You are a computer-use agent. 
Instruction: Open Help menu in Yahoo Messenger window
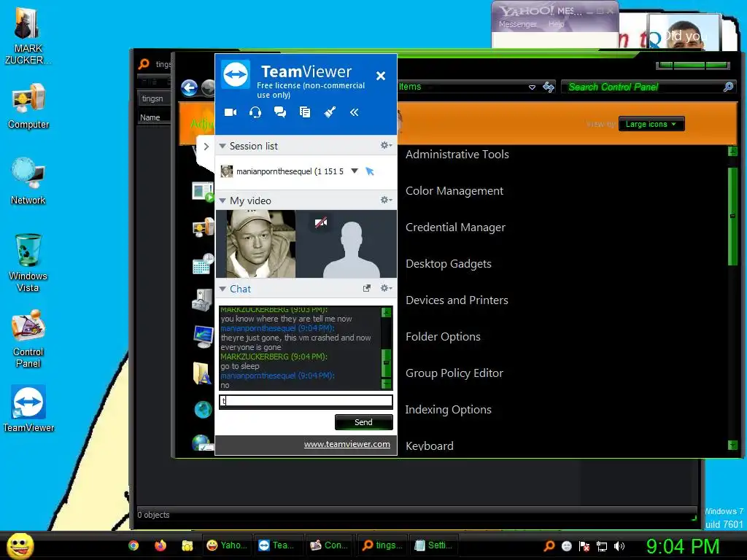(x=556, y=24)
